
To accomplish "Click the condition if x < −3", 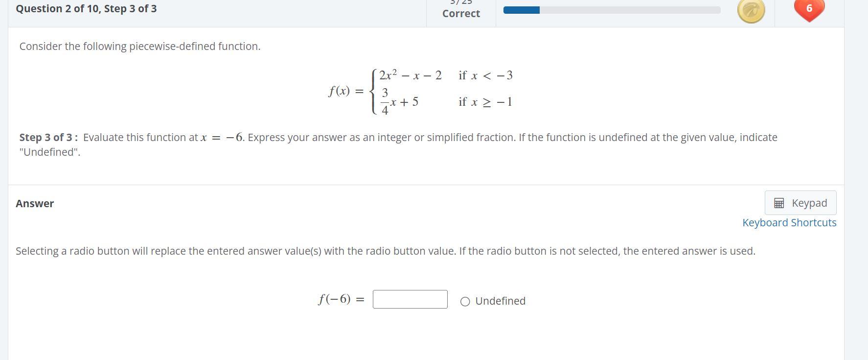I will pos(485,75).
